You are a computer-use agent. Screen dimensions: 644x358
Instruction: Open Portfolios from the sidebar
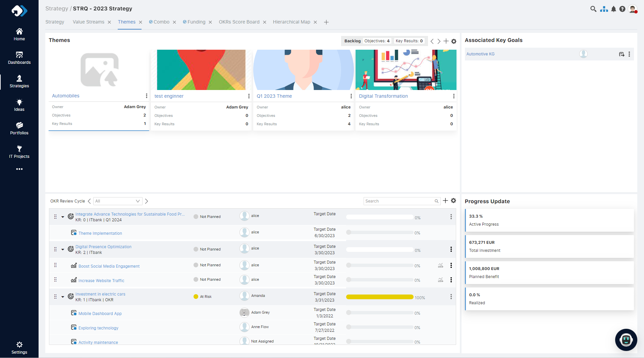click(x=19, y=128)
